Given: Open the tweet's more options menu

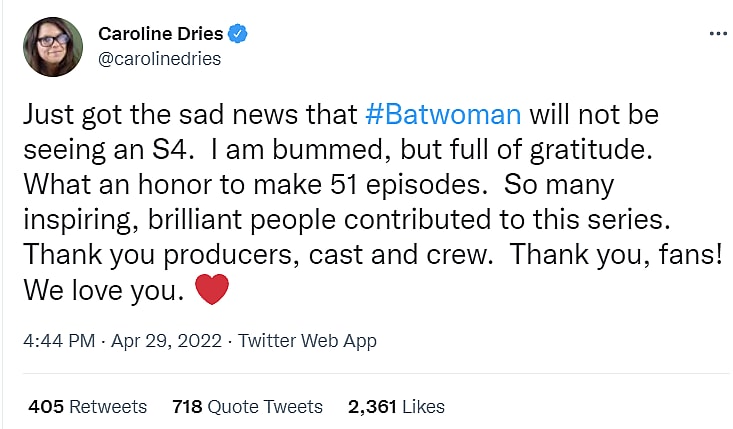Looking at the screenshot, I should point(717,32).
